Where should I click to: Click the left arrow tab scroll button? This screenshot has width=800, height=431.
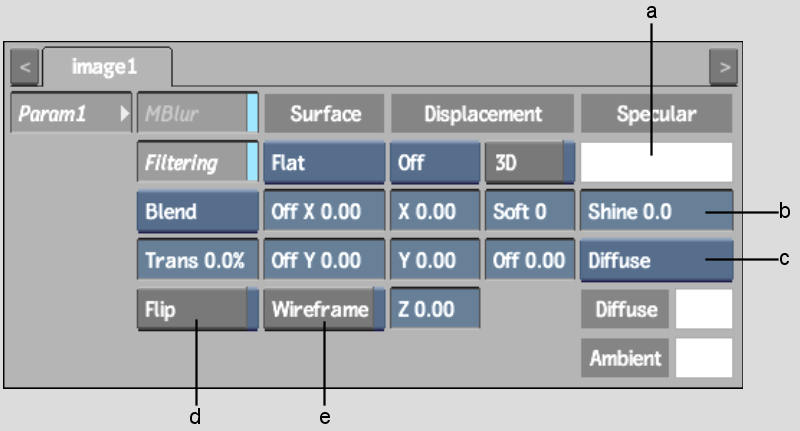tap(25, 69)
